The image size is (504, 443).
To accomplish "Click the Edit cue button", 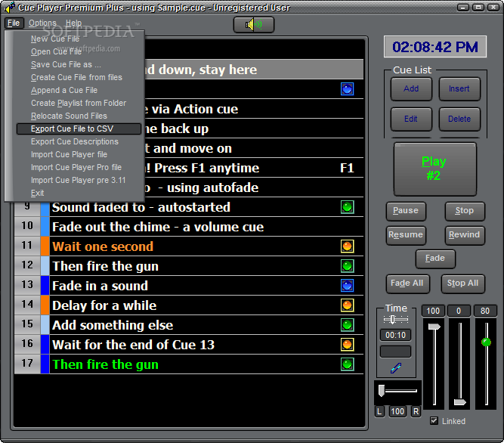I will click(x=411, y=119).
